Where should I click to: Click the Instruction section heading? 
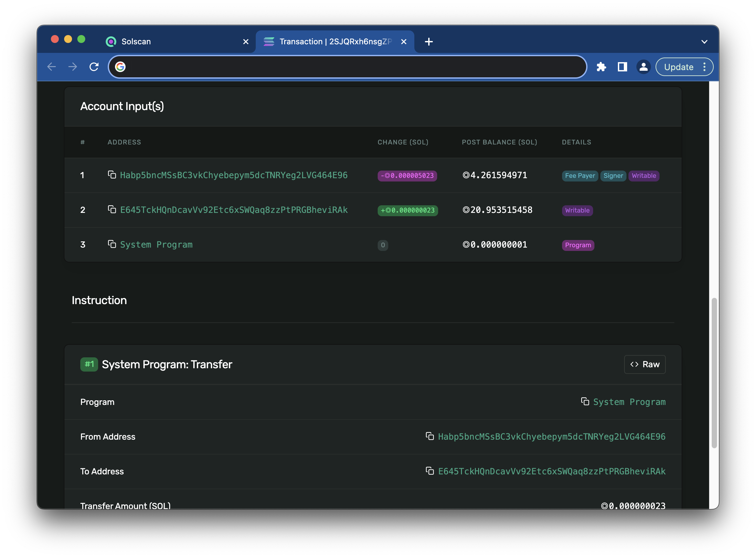tap(99, 300)
